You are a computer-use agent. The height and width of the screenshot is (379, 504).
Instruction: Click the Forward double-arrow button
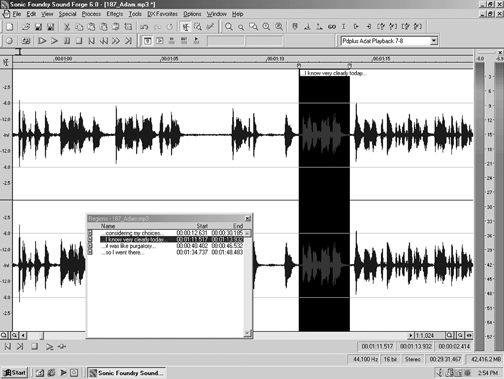(116, 41)
